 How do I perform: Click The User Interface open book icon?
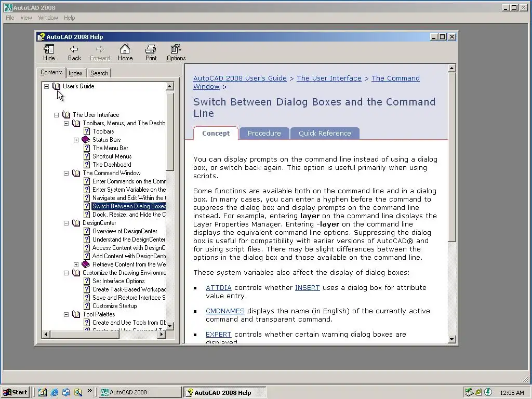coord(66,115)
